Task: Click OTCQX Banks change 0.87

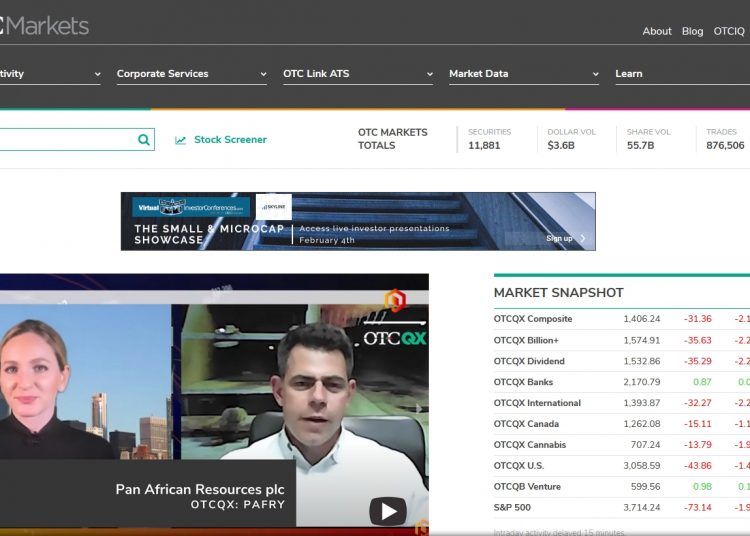Action: [702, 382]
